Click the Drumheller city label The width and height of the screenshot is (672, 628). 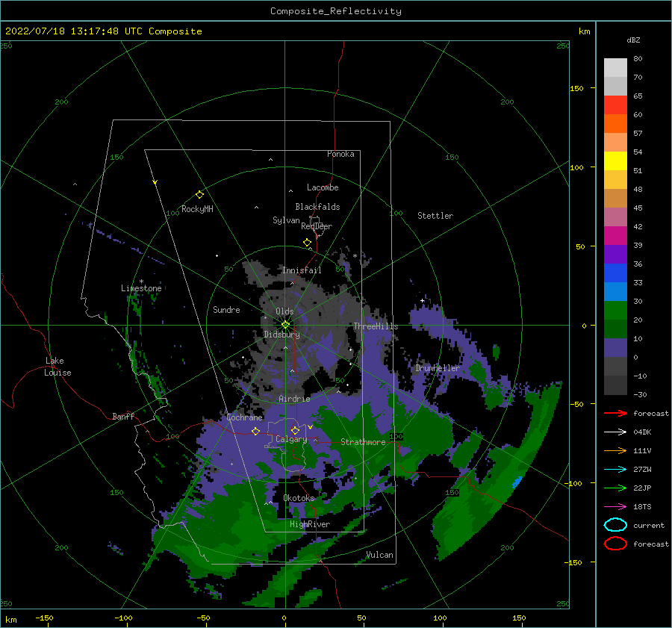tap(437, 368)
